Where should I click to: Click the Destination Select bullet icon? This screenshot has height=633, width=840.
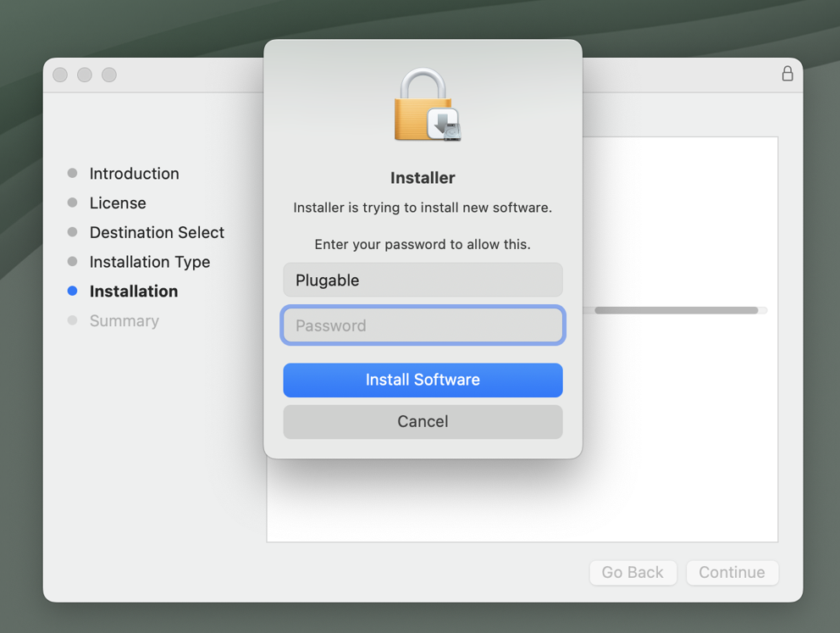72,232
